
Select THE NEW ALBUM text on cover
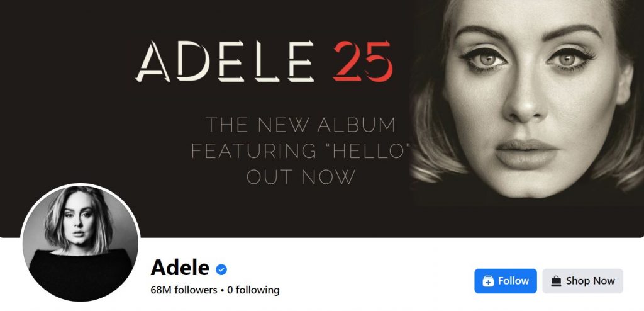pyautogui.click(x=301, y=125)
